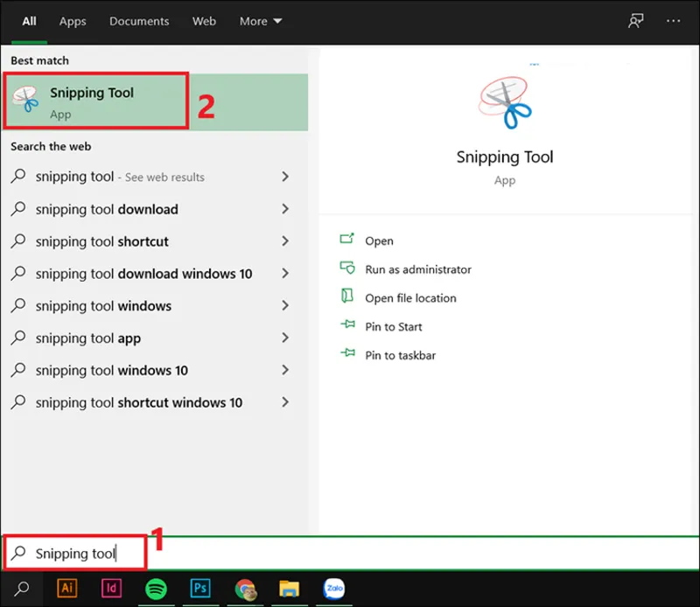The height and width of the screenshot is (607, 700).
Task: Open Zalo from the taskbar
Action: [x=334, y=589]
